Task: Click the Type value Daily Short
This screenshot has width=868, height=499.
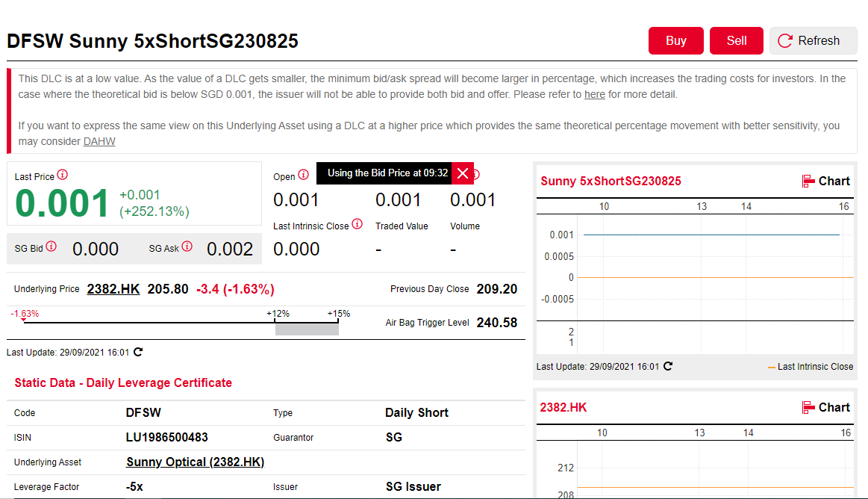Action: 417,412
